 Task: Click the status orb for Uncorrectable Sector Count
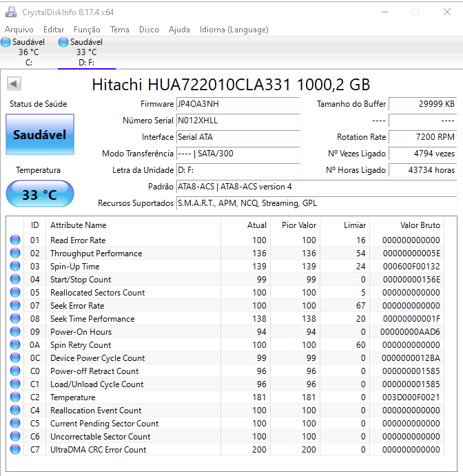click(15, 436)
